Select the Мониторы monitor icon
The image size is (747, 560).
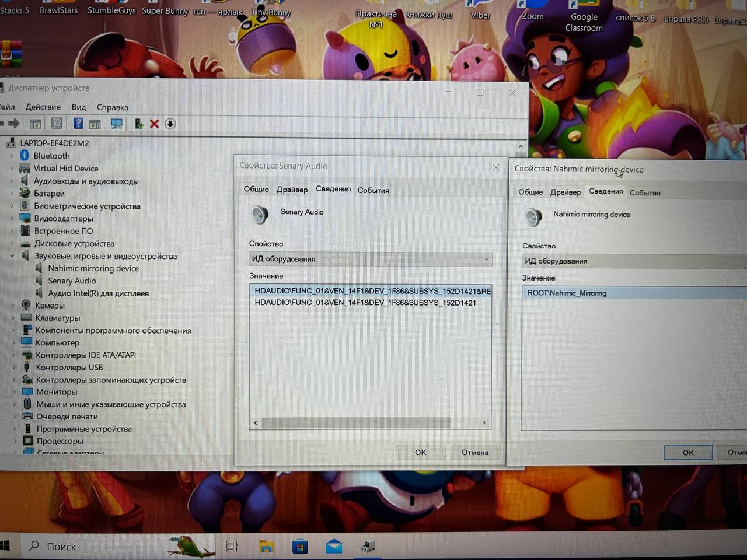pos(27,391)
